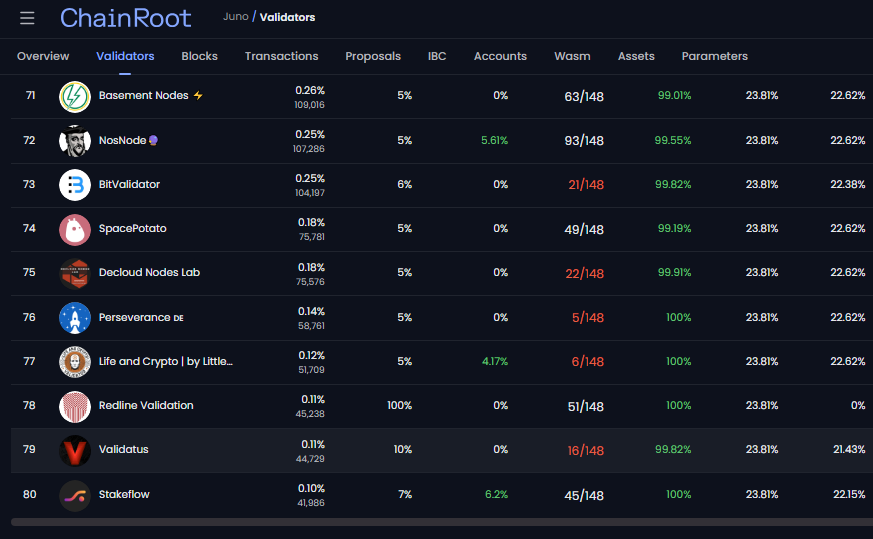Image resolution: width=873 pixels, height=539 pixels.
Task: Click BitValidator 21/148 participation
Action: 586,185
